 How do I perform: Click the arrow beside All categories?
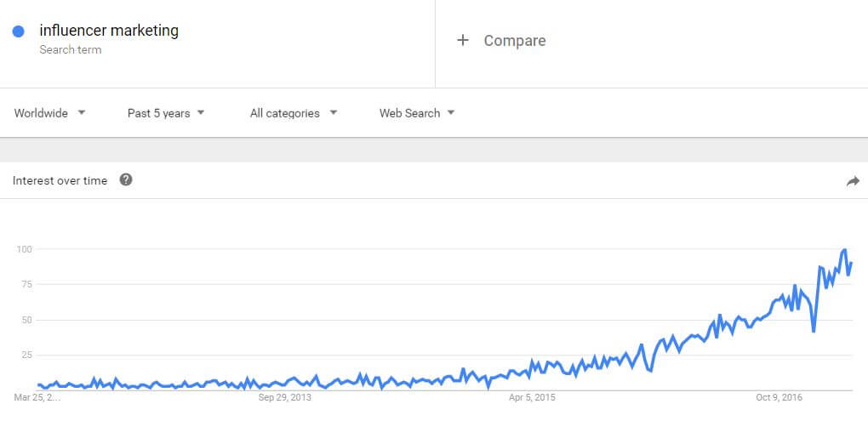coord(334,112)
